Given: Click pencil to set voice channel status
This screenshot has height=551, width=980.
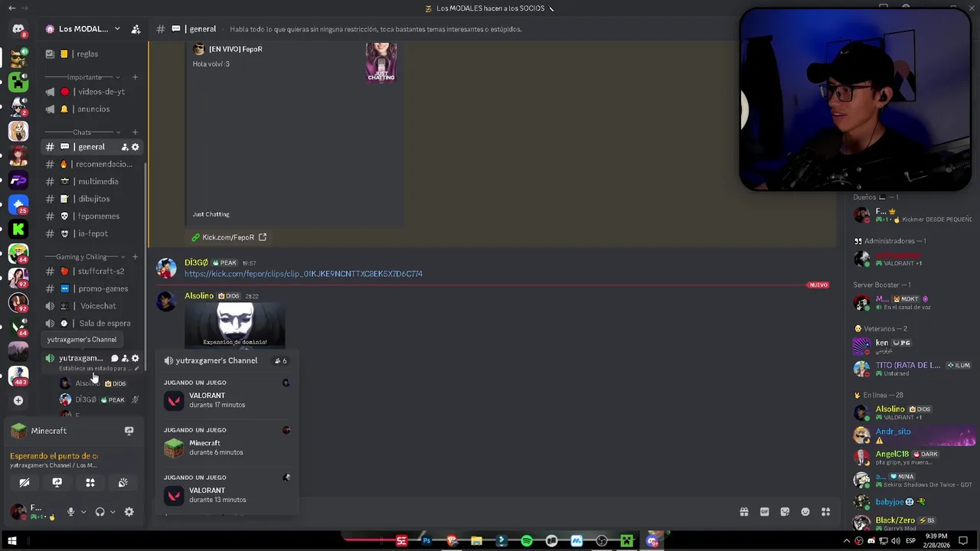Looking at the screenshot, I should (136, 368).
